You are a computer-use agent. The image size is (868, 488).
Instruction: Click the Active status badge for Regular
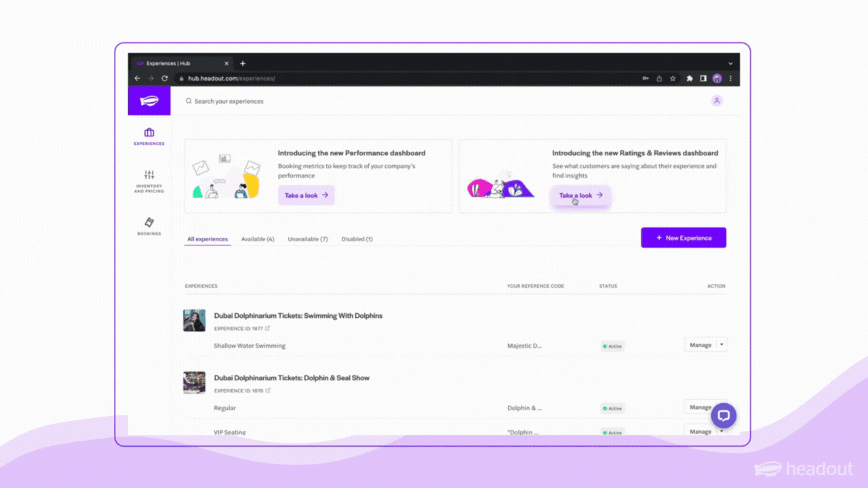612,409
